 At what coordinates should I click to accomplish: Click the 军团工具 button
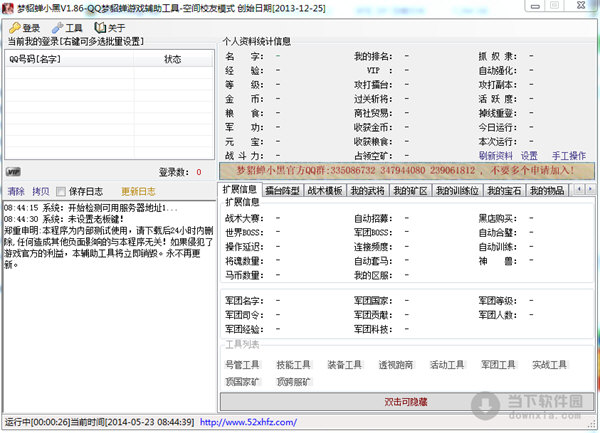pyautogui.click(x=498, y=365)
